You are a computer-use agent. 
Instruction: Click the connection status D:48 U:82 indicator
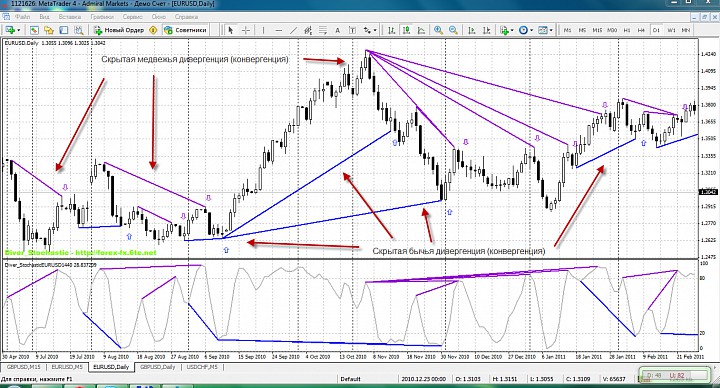click(675, 376)
